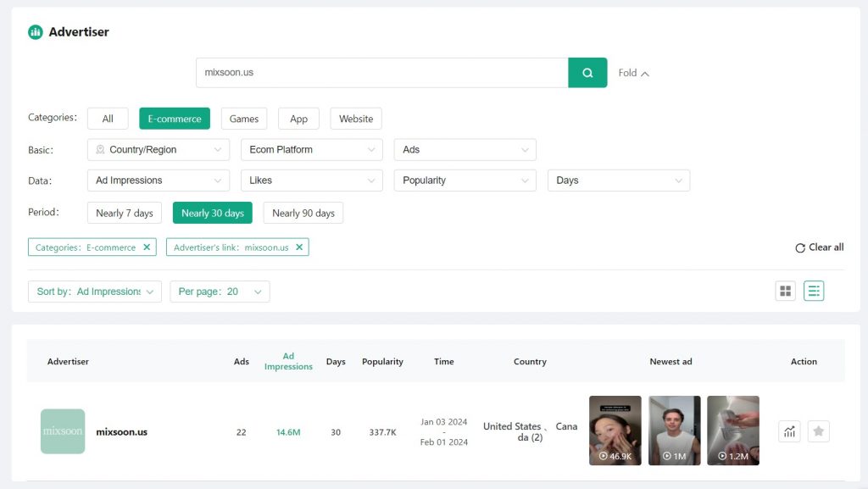The height and width of the screenshot is (489, 868).
Task: Switch to grid view layout
Action: click(785, 290)
